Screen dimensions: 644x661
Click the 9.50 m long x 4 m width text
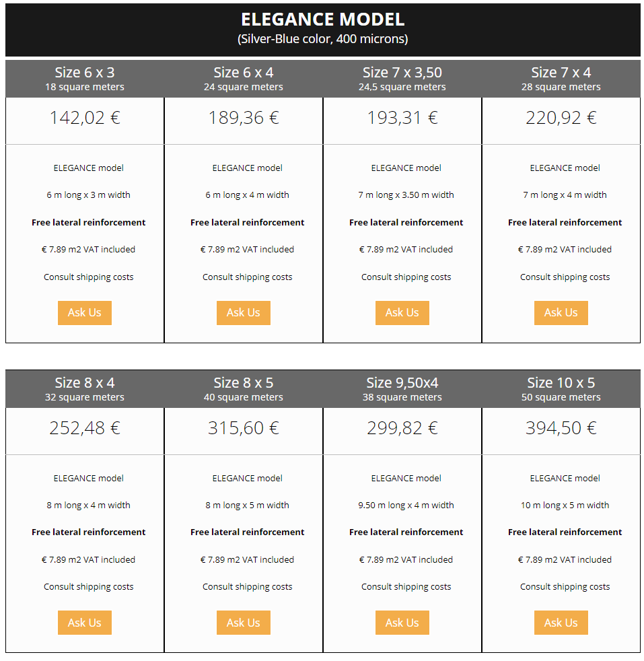[x=406, y=505]
